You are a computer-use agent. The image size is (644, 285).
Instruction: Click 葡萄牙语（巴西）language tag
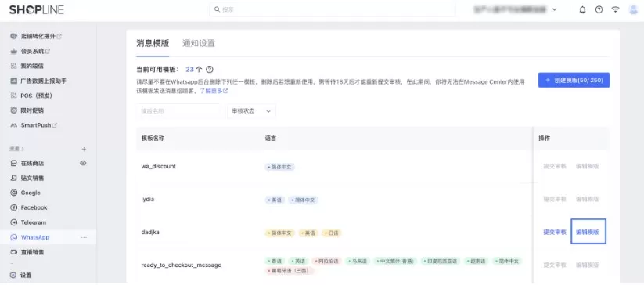[x=290, y=271]
